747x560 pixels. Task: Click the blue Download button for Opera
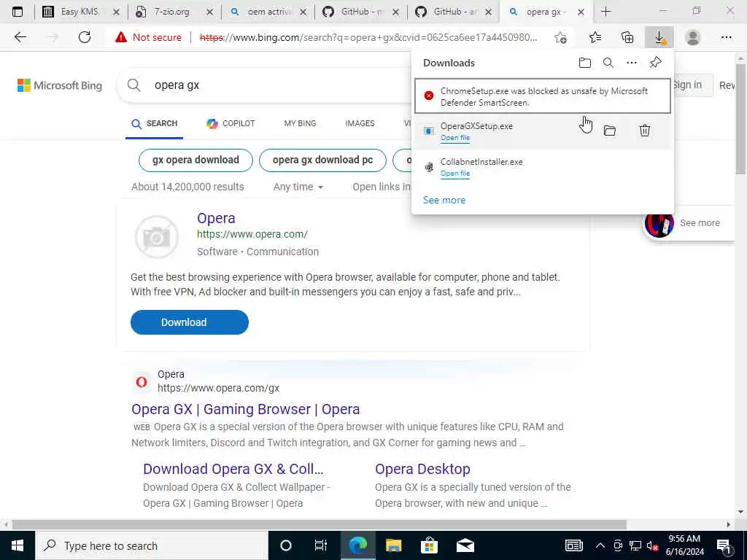[190, 322]
